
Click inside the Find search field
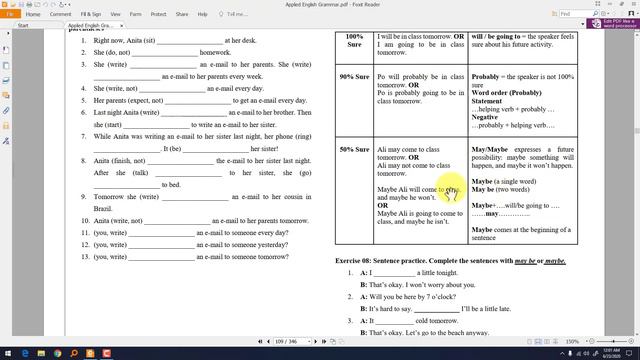[575, 14]
